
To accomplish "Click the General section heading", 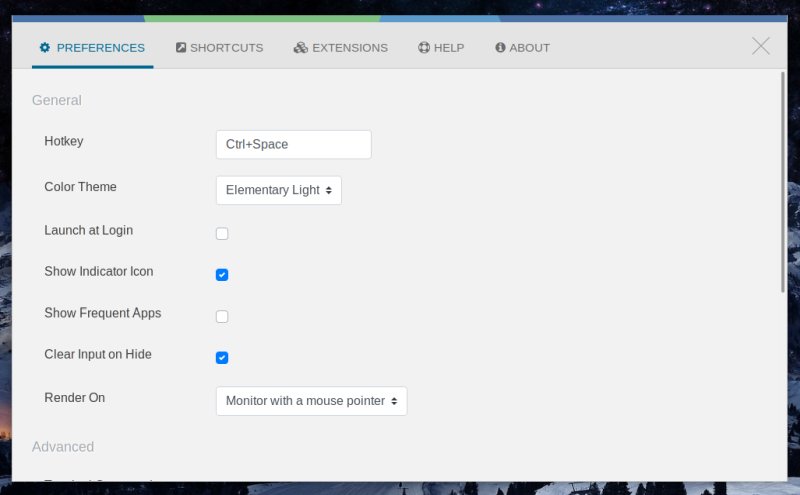I will click(57, 100).
